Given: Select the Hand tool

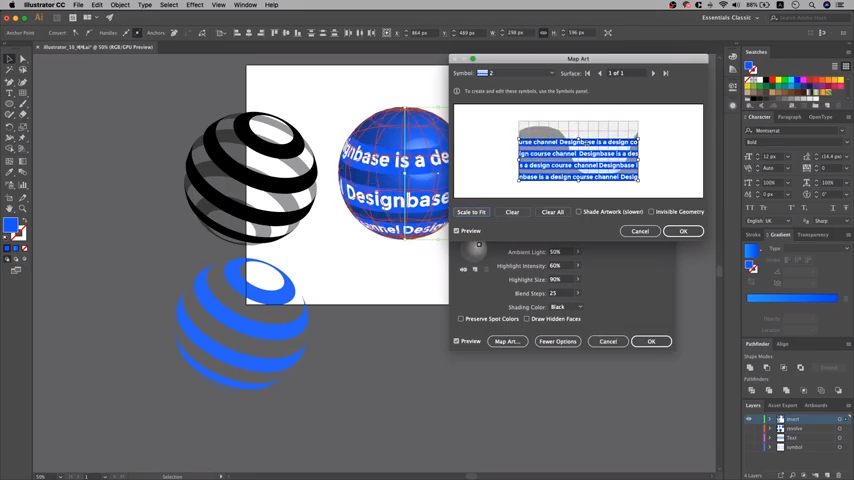Looking at the screenshot, I should (x=9, y=208).
